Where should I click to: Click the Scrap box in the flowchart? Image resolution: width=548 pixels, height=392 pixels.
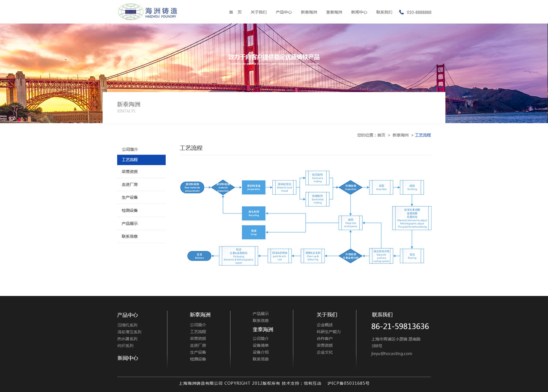pos(253,232)
